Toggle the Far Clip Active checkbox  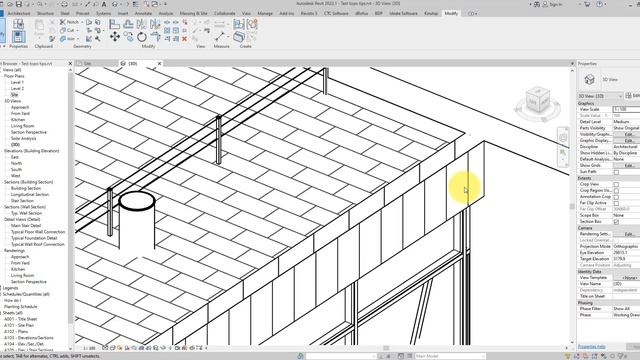click(616, 203)
